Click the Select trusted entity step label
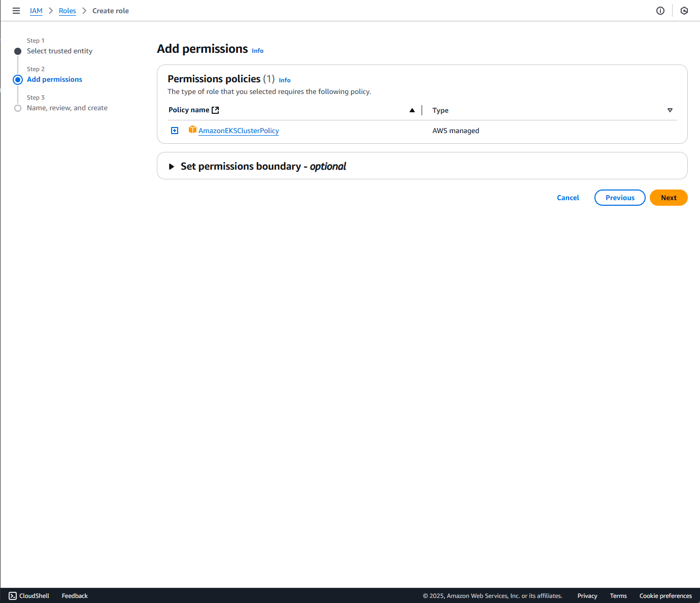The width and height of the screenshot is (700, 603). (x=59, y=51)
